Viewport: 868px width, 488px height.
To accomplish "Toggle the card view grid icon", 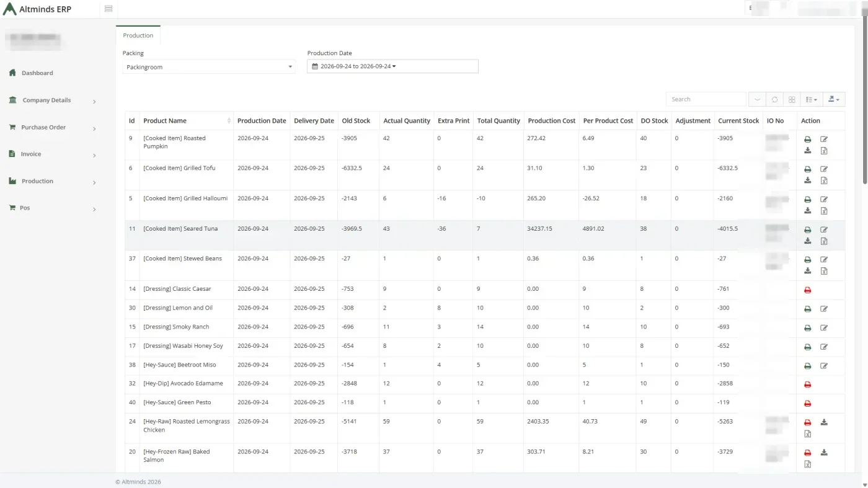I will click(792, 99).
